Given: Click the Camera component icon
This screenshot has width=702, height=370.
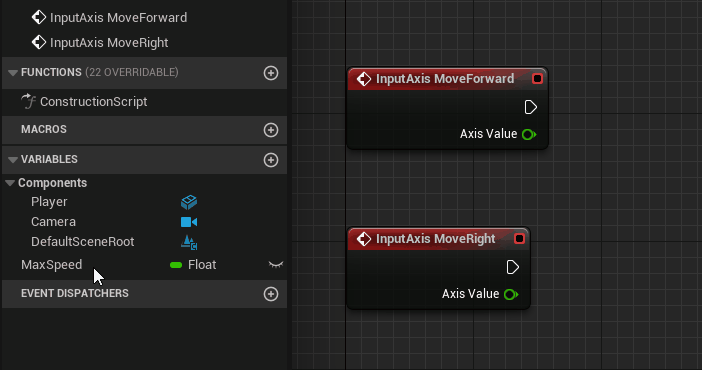Looking at the screenshot, I should tap(189, 222).
